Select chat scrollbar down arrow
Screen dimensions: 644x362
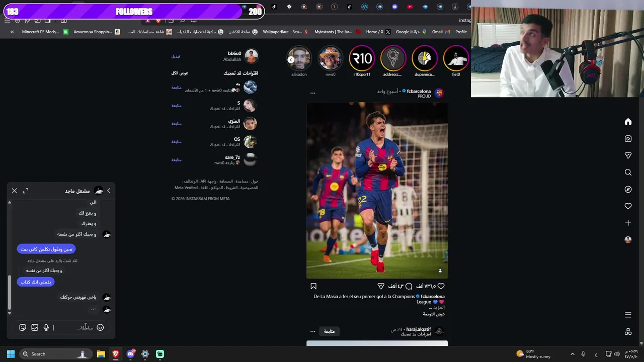(10, 313)
